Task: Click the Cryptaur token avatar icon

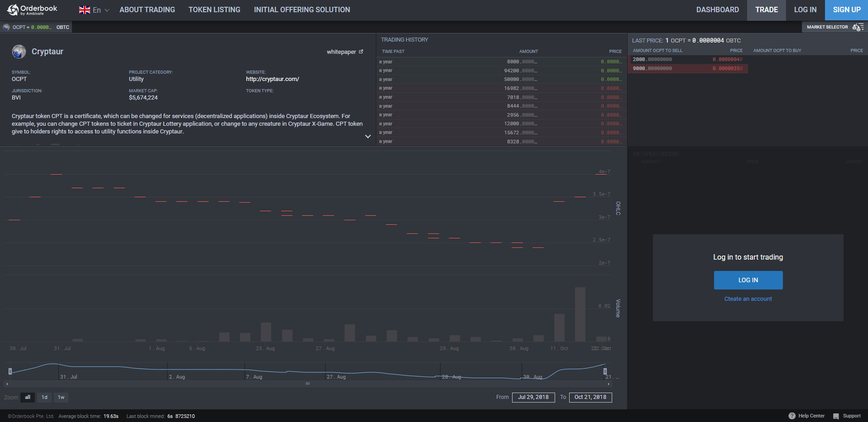Action: pos(19,52)
